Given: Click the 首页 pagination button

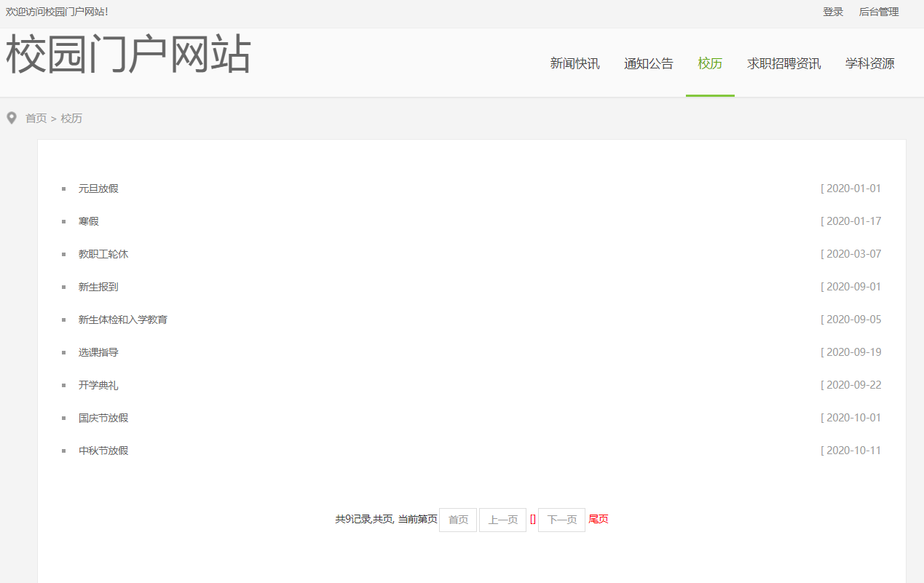Looking at the screenshot, I should coord(458,520).
